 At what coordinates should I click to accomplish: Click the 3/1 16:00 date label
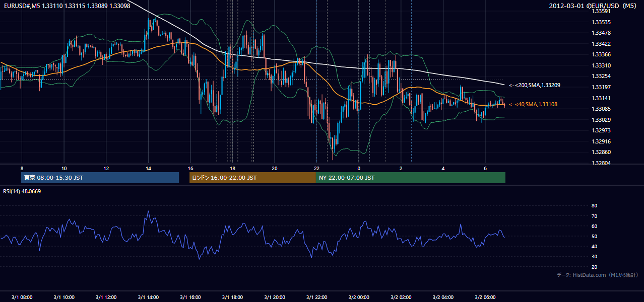coord(190,297)
